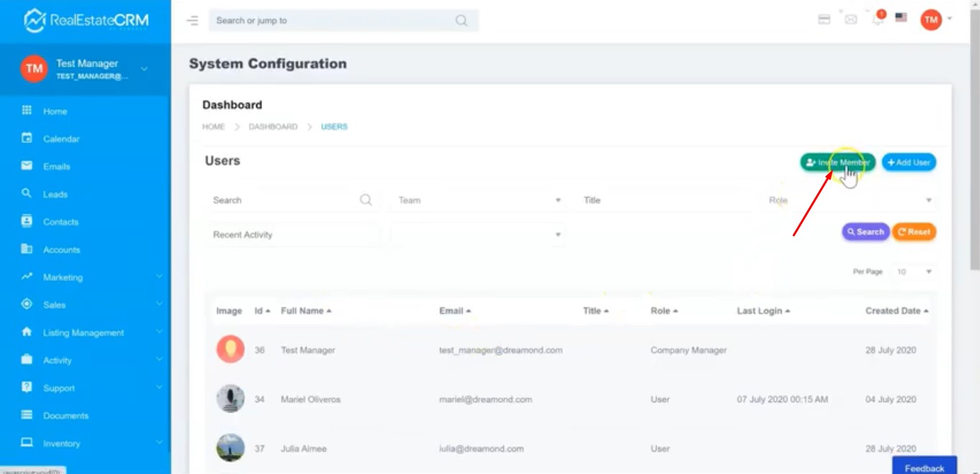Open Calendar from the sidebar

point(61,139)
